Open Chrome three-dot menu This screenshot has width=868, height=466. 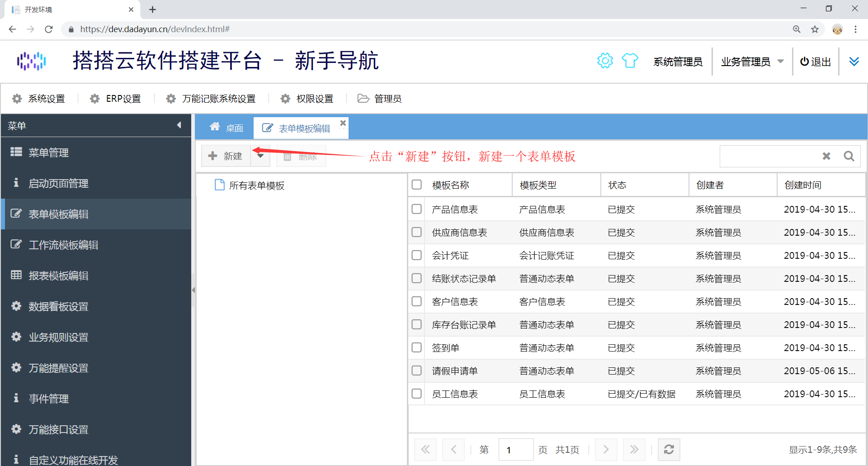[x=855, y=29]
